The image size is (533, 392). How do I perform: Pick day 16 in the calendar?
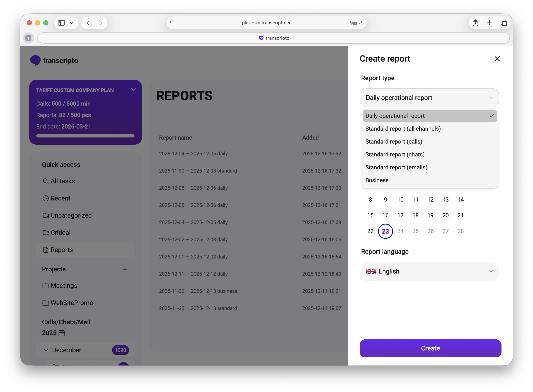[x=385, y=215]
